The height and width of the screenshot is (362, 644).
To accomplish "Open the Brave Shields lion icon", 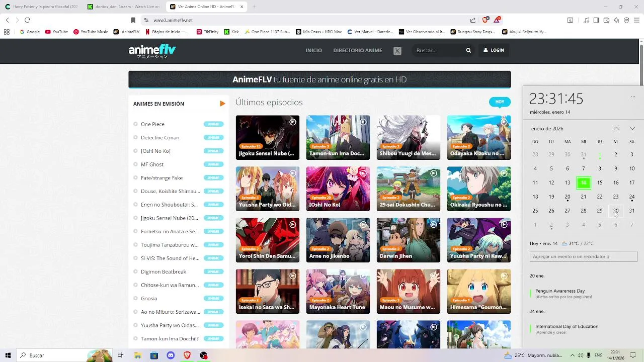I will coord(485,20).
